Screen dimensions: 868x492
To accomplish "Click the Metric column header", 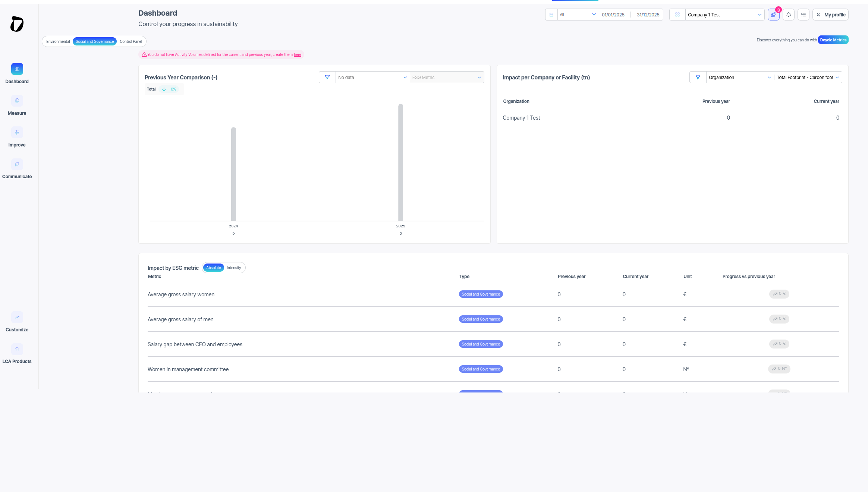I will [154, 277].
